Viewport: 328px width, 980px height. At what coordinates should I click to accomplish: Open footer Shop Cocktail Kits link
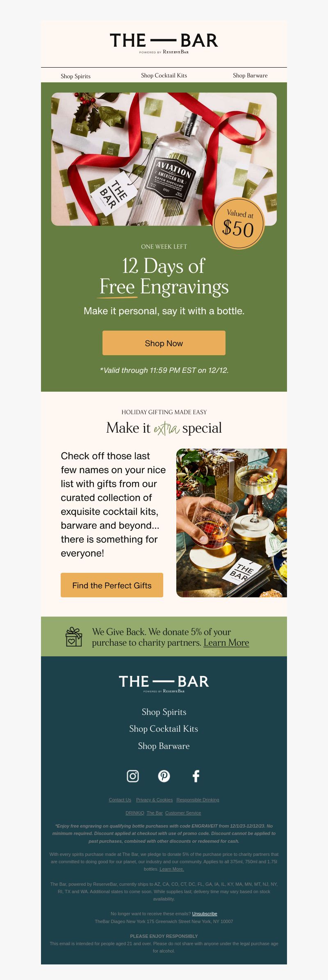pos(164,729)
